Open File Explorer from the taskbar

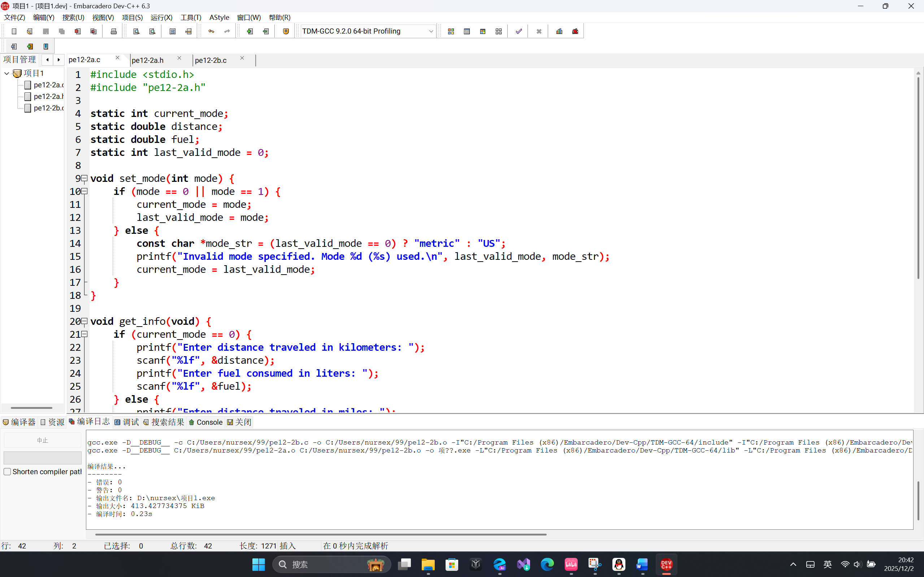(x=428, y=564)
